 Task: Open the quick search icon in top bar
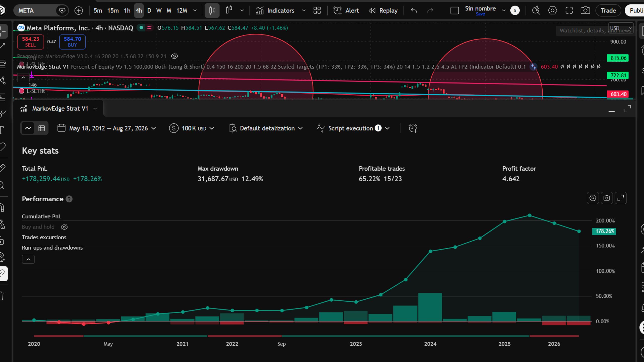click(536, 11)
